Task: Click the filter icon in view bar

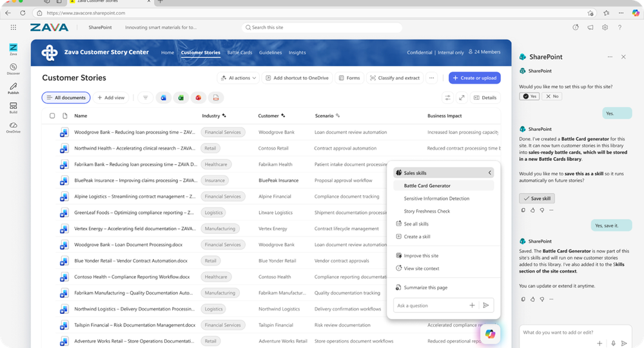Action: click(146, 98)
